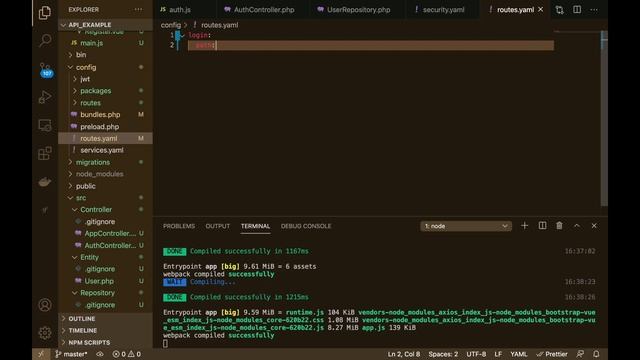
Task: Click Ln 2, Col 8 cursor position
Action: coord(403,354)
